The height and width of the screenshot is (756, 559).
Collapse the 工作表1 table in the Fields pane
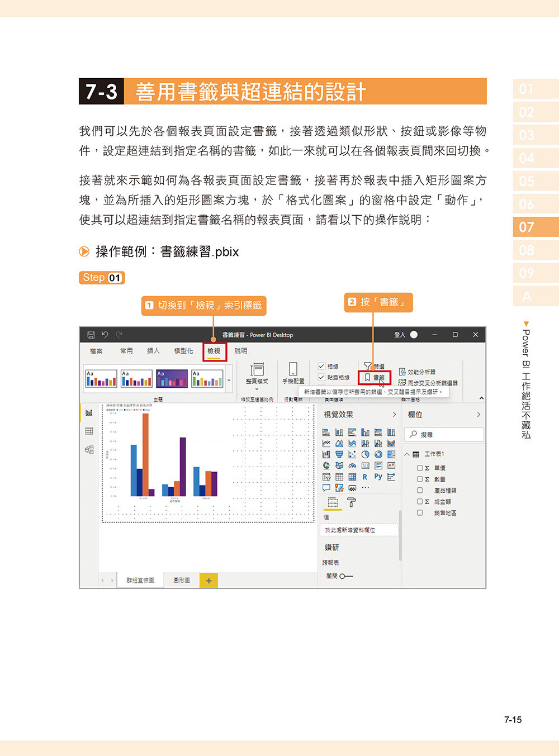point(407,454)
